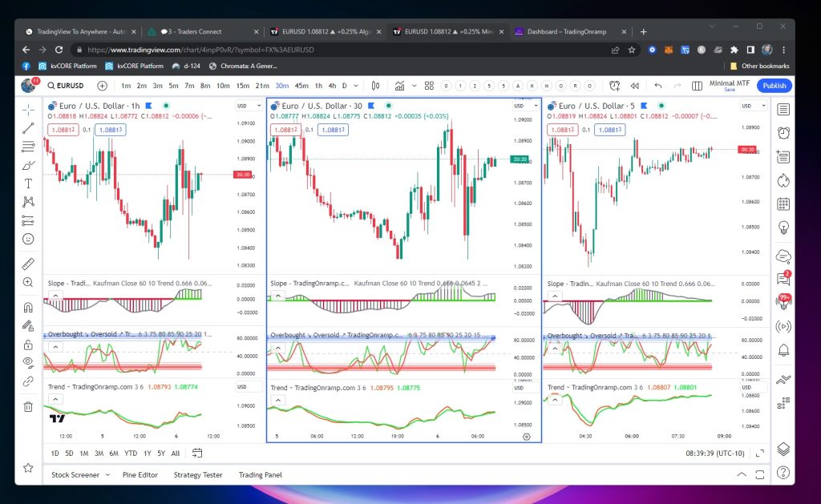Select the Text annotation tool
The height and width of the screenshot is (504, 821).
(x=28, y=183)
